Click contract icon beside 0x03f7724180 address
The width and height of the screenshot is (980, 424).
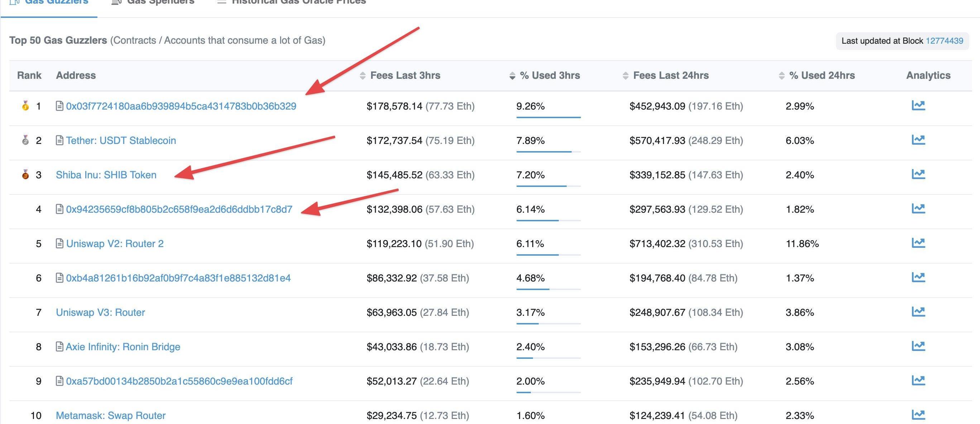pyautogui.click(x=59, y=106)
